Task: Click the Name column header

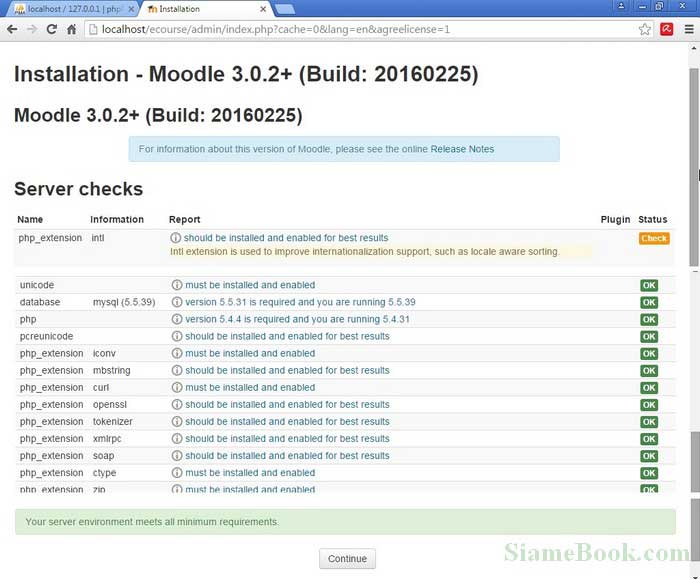Action: [x=30, y=220]
